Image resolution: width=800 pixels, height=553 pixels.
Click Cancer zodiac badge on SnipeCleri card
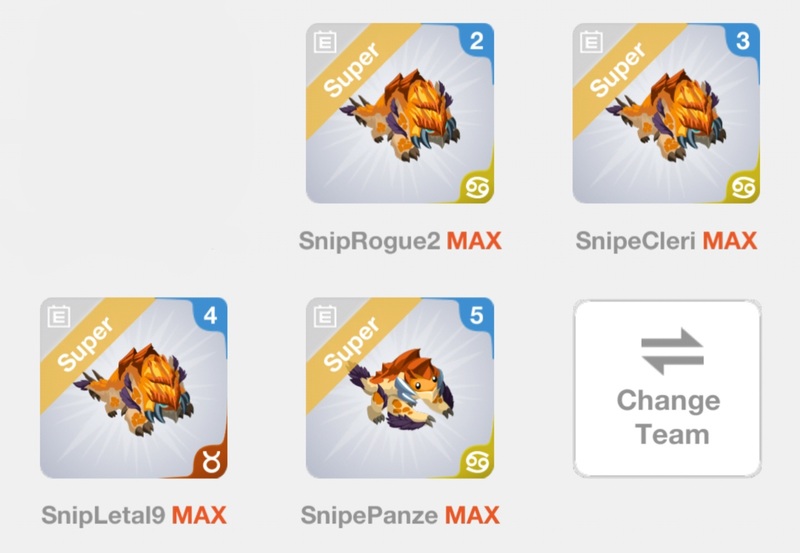click(x=743, y=188)
